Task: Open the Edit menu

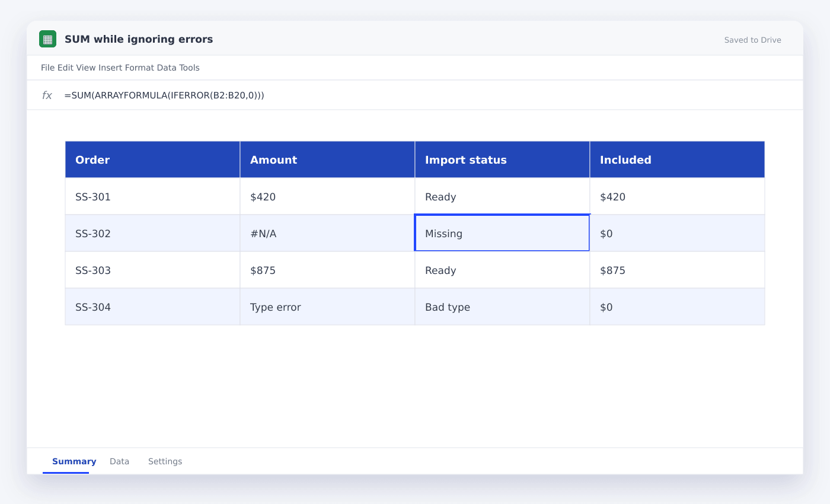Action: 65,68
